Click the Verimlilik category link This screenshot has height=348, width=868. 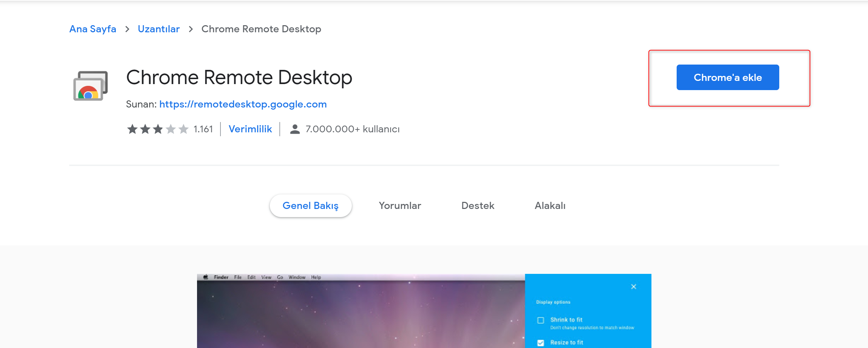tap(250, 129)
